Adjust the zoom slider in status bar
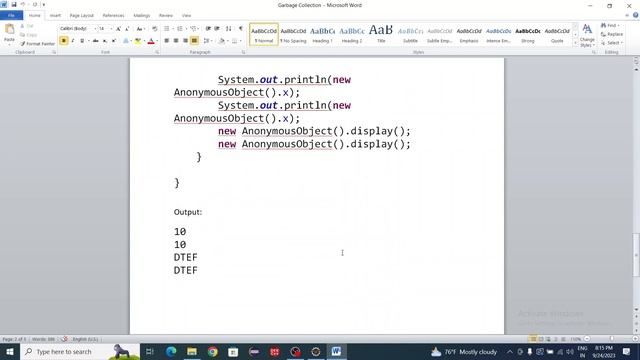Viewport: 640px width, 360px height. (611, 339)
